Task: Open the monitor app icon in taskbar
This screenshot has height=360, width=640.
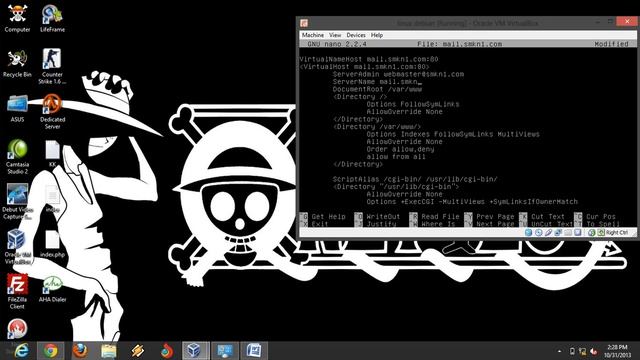Action: click(x=224, y=351)
